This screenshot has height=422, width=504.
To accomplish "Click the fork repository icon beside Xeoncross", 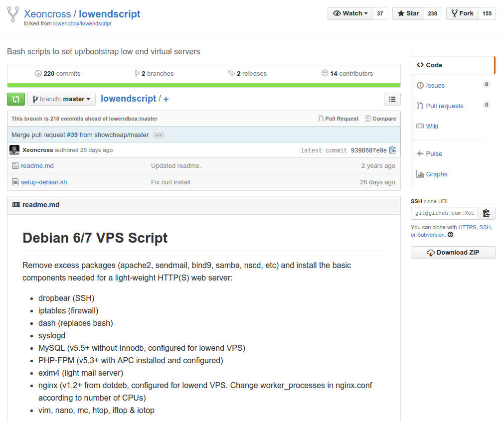I will pyautogui.click(x=13, y=14).
